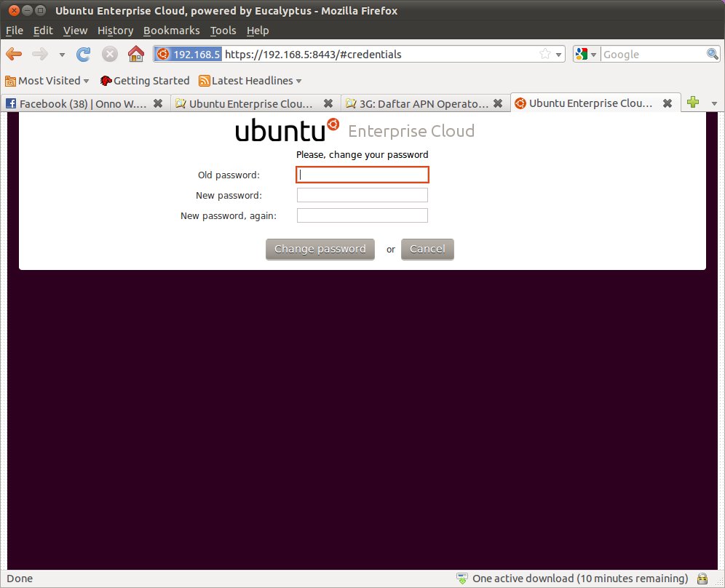The width and height of the screenshot is (725, 588).
Task: Click the search magnifier icon
Action: pos(713,54)
